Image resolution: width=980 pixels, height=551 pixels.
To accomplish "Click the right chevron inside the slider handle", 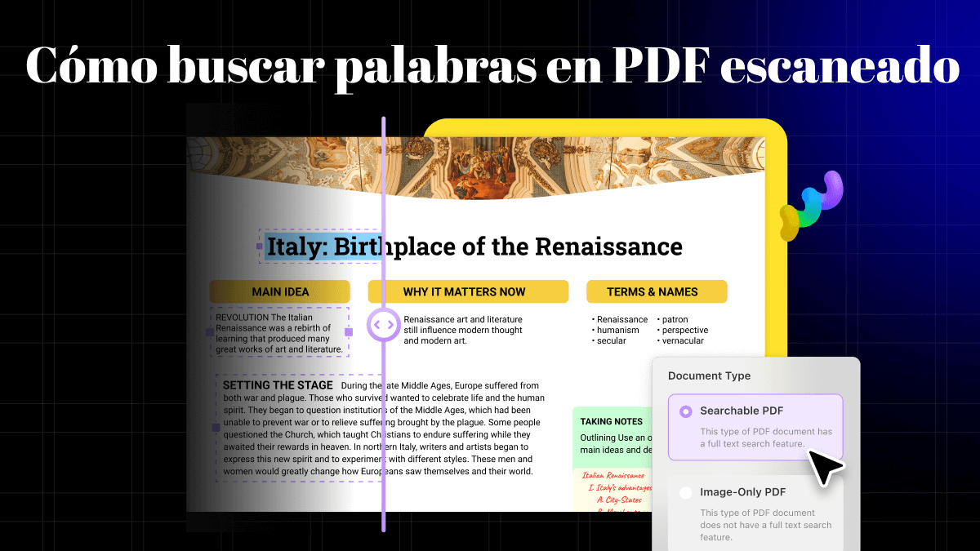I will 390,325.
